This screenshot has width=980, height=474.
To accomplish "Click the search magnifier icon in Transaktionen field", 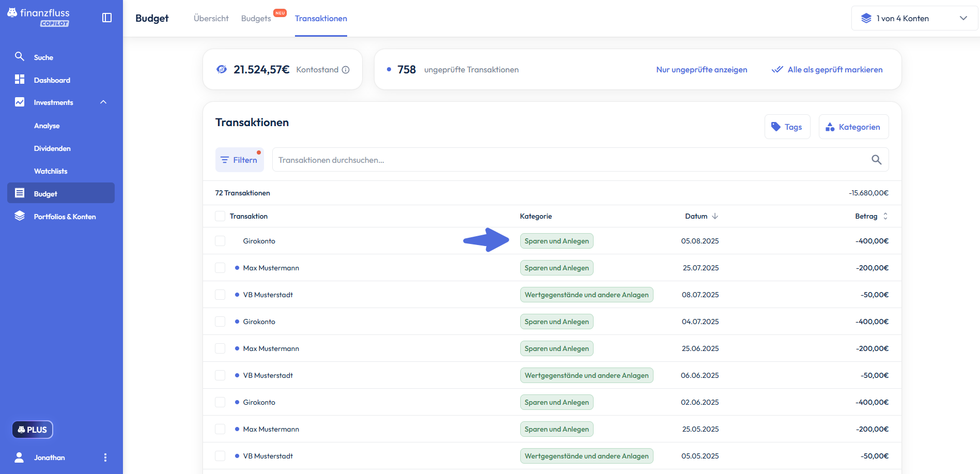I will tap(876, 160).
